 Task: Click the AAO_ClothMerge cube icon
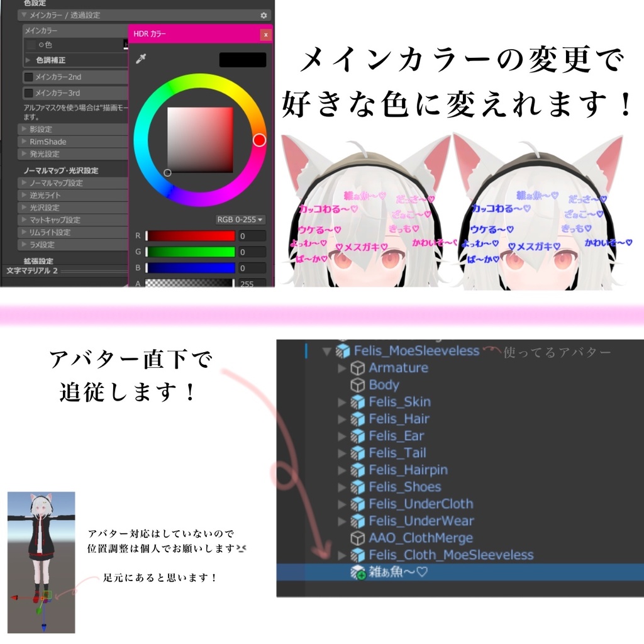point(358,538)
